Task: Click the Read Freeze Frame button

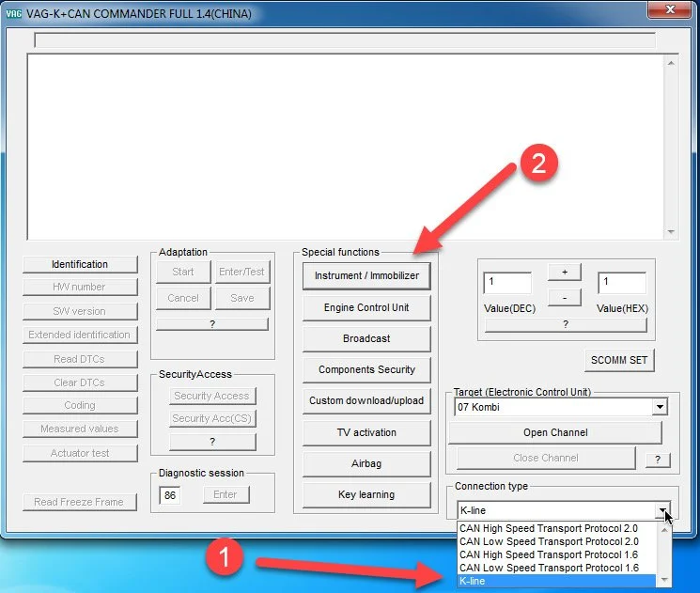Action: 80,502
